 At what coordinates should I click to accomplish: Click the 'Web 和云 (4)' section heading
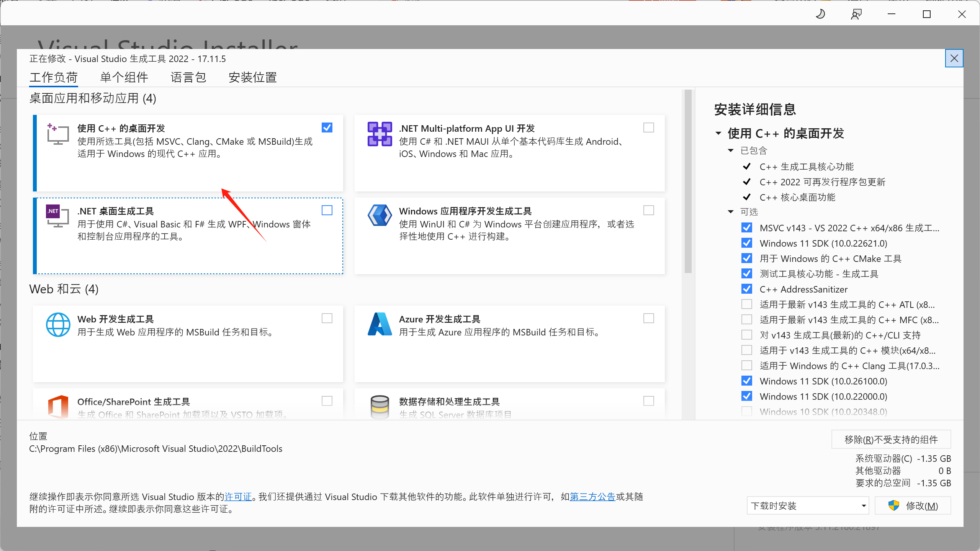click(x=64, y=289)
